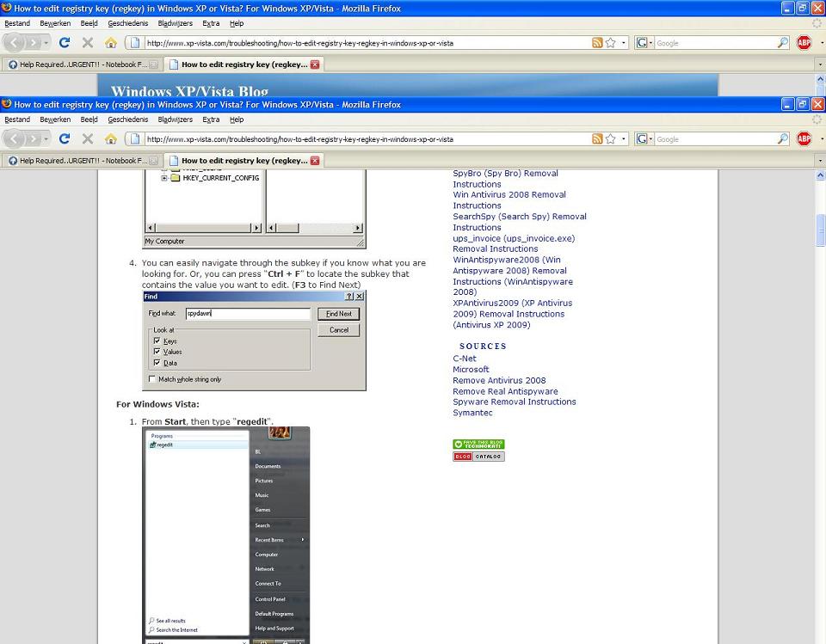Viewport: 826px width, 644px height.
Task: Click search magnifier icon in background Firefox window
Action: coord(783,43)
